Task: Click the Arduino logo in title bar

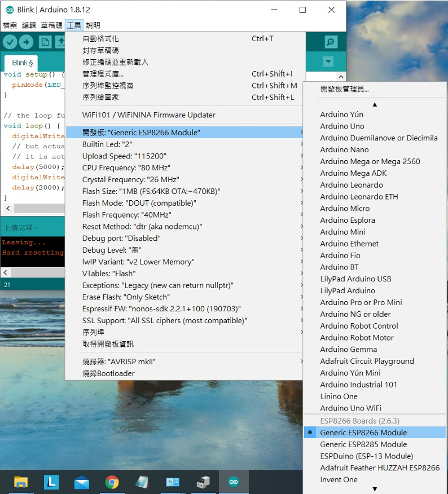Action: click(x=10, y=10)
